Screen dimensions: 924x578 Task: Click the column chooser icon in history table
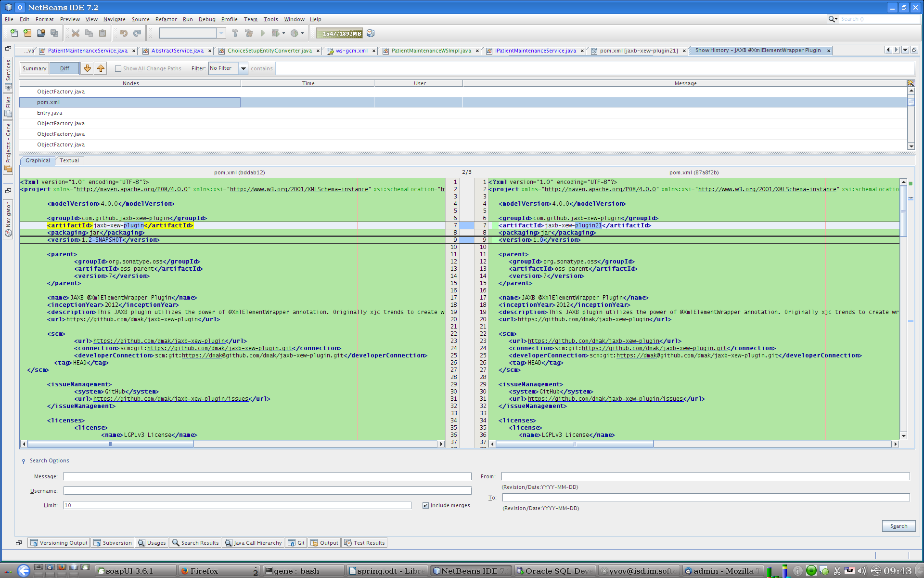click(x=911, y=83)
